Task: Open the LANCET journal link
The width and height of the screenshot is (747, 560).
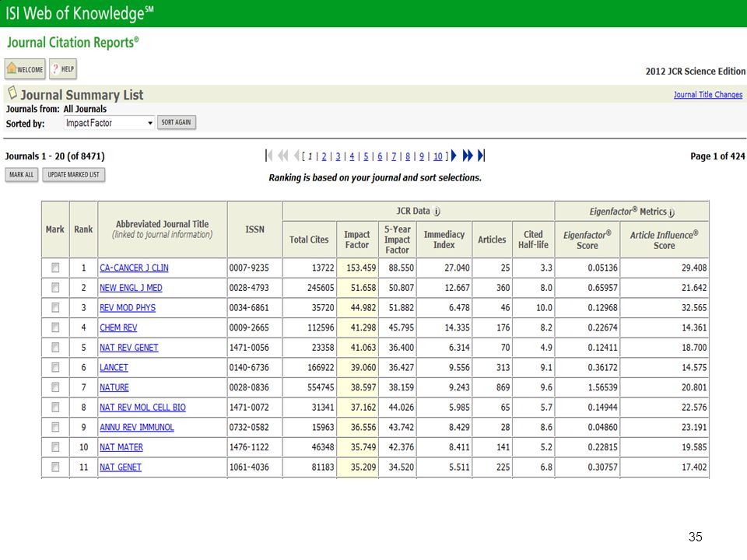Action: coord(114,368)
